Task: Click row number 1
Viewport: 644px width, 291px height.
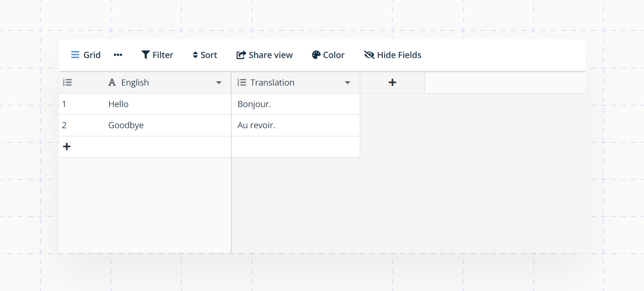Action: click(x=64, y=104)
